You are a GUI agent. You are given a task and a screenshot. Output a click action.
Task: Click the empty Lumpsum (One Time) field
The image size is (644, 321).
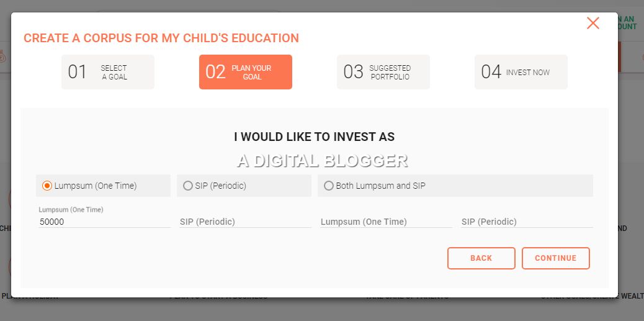386,222
